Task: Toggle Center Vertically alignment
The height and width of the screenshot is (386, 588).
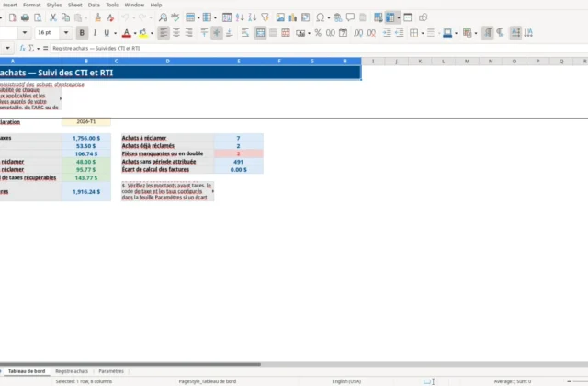Action: (x=217, y=33)
